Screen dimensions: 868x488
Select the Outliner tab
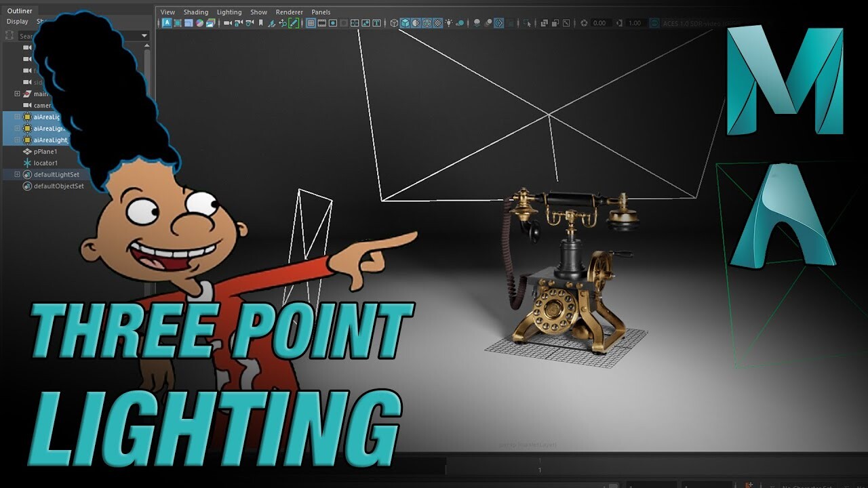20,11
